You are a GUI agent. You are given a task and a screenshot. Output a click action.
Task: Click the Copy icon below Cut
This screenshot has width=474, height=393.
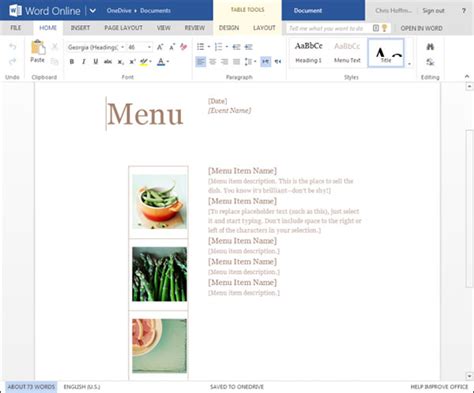(x=55, y=62)
